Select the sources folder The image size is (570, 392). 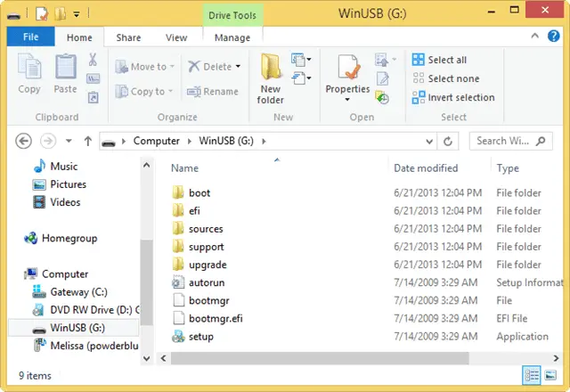(198, 229)
